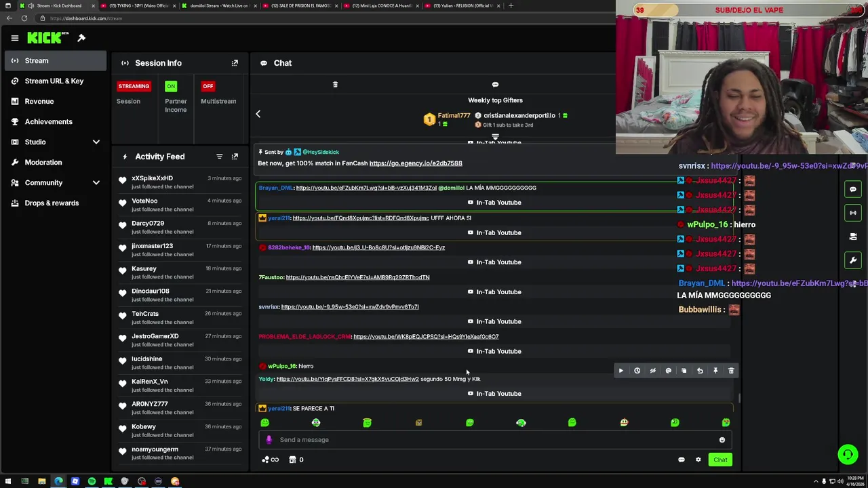Play the hovered message with play icon
868x488 pixels.
620,371
